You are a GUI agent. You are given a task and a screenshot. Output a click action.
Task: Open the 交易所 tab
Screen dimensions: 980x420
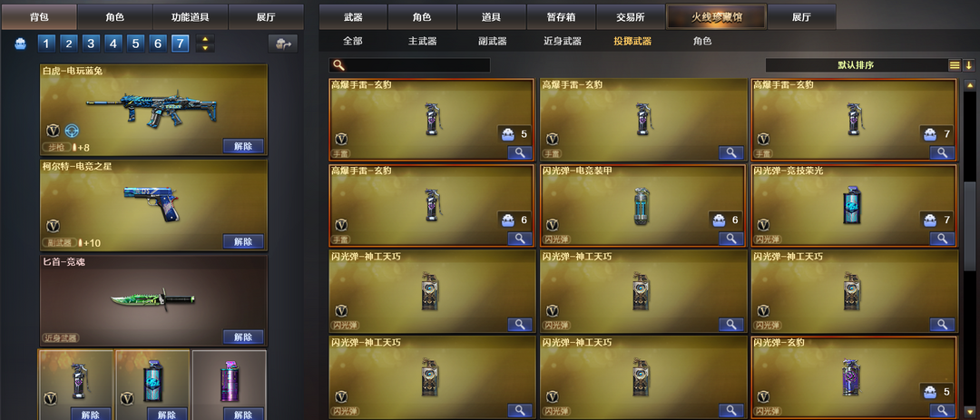(x=630, y=17)
